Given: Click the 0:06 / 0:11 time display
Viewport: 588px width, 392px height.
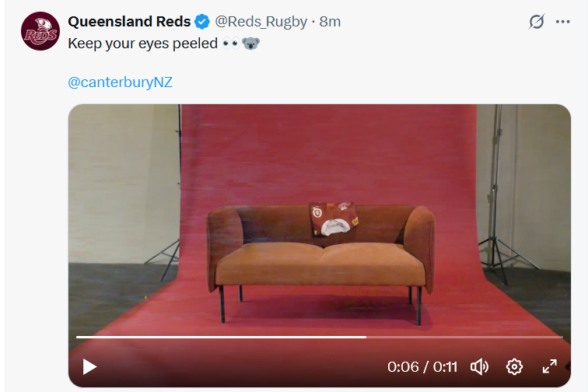Looking at the screenshot, I should [x=422, y=366].
